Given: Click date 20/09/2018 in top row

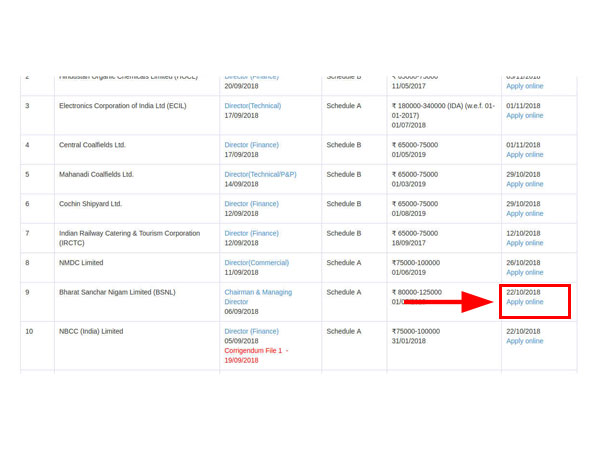Looking at the screenshot, I should pos(241,86).
